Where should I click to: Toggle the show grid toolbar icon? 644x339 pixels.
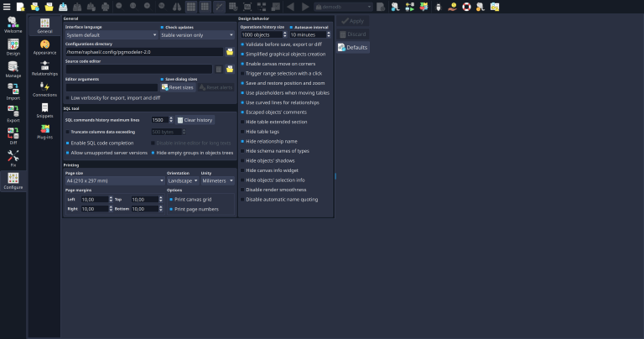coord(191,7)
